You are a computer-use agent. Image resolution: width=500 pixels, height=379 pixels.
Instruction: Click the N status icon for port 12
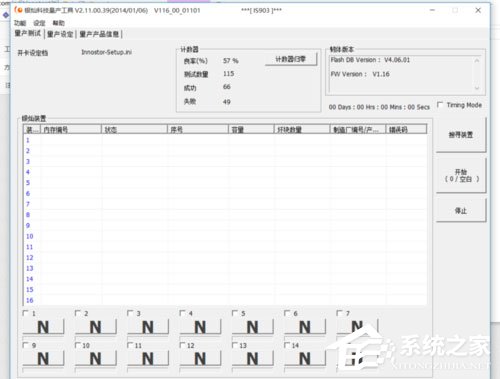200,359
